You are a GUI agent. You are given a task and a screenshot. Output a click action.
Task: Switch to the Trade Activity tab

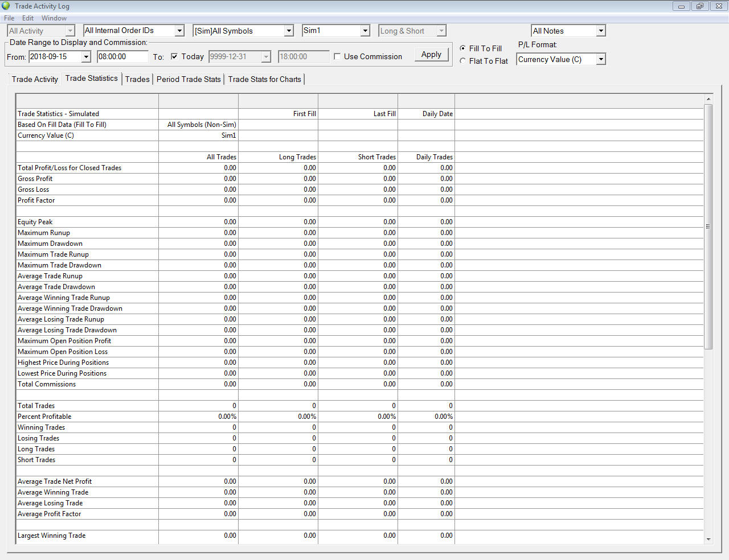35,79
